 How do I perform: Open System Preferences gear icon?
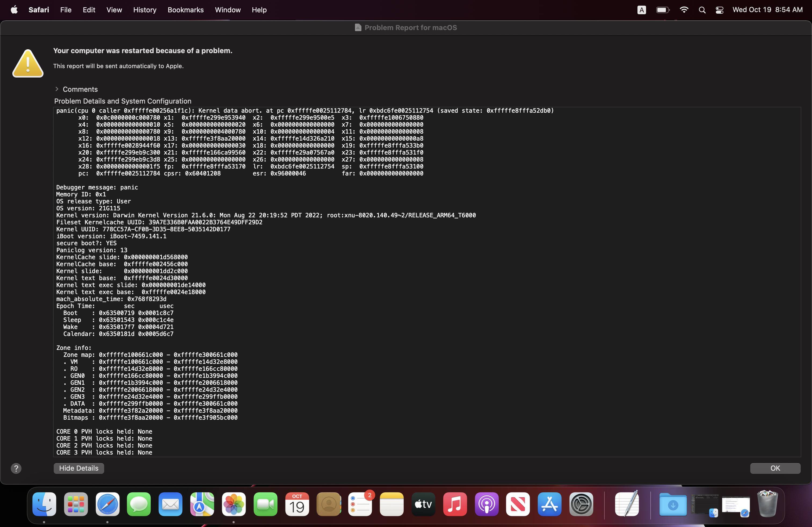click(581, 504)
